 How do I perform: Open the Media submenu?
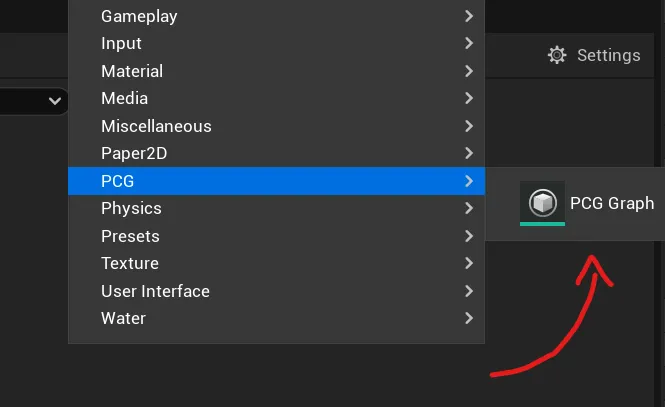(277, 98)
